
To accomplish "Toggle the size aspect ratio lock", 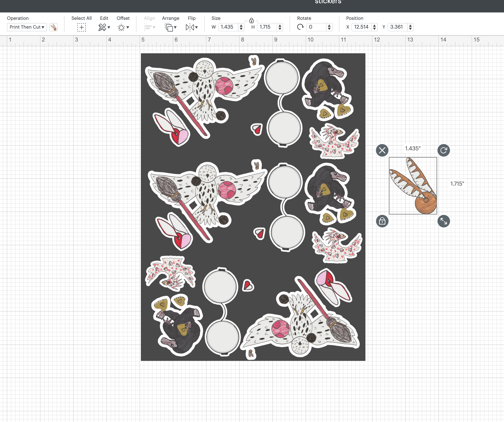I will pos(252,21).
